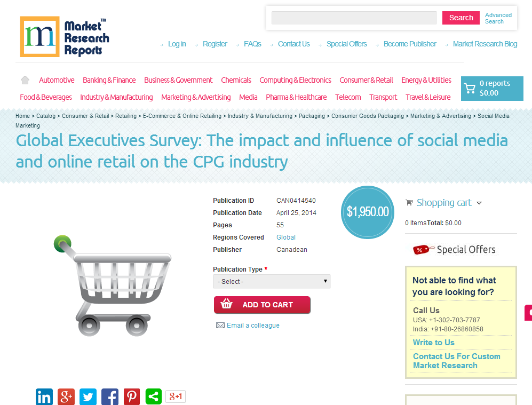Click the pink Search button

click(460, 18)
